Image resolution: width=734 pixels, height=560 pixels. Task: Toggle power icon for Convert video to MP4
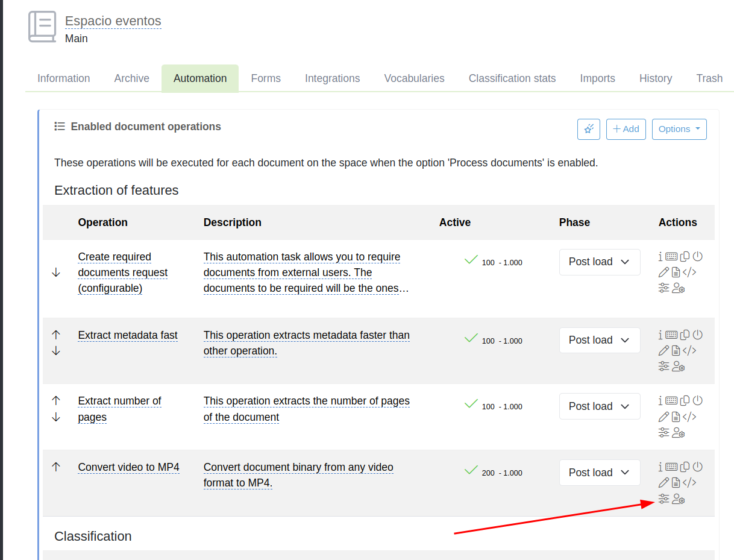click(698, 467)
